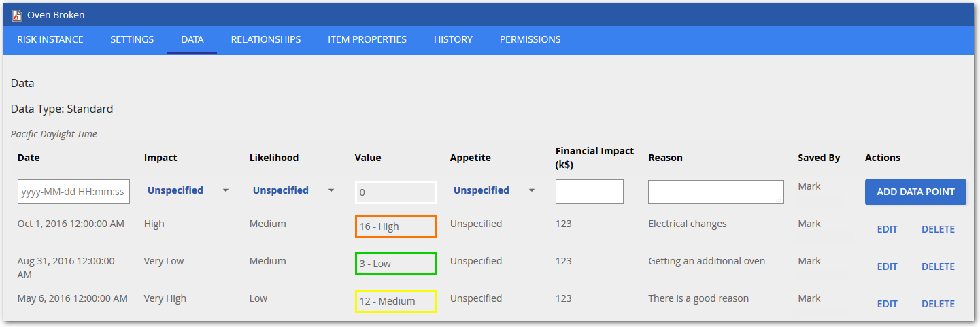Open the Permissions tab
The width and height of the screenshot is (980, 327).
[x=530, y=39]
